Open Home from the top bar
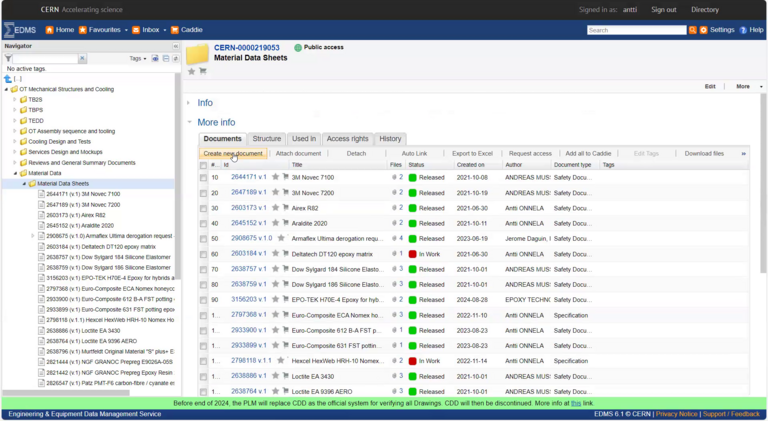This screenshot has width=768, height=421. (60, 30)
